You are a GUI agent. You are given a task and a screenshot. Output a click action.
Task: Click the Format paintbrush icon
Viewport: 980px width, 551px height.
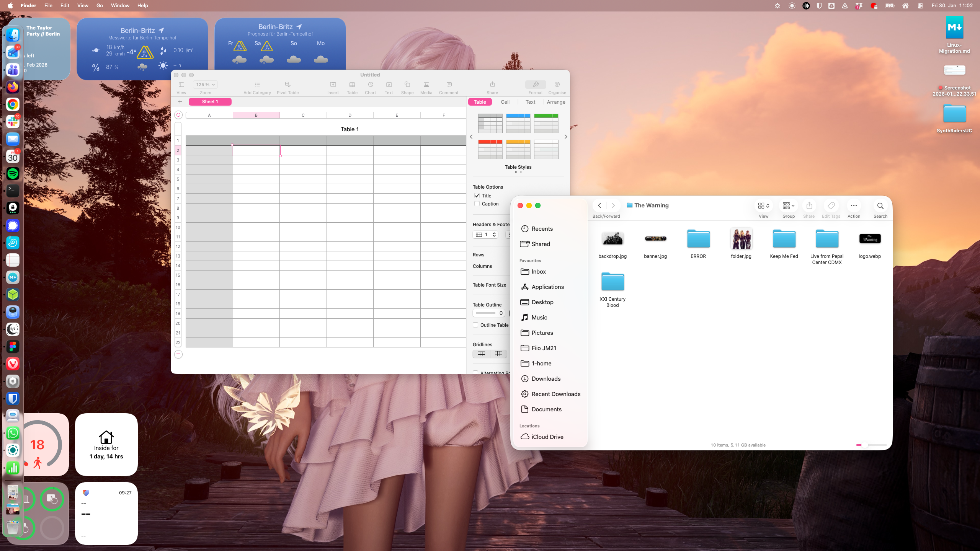coord(535,85)
